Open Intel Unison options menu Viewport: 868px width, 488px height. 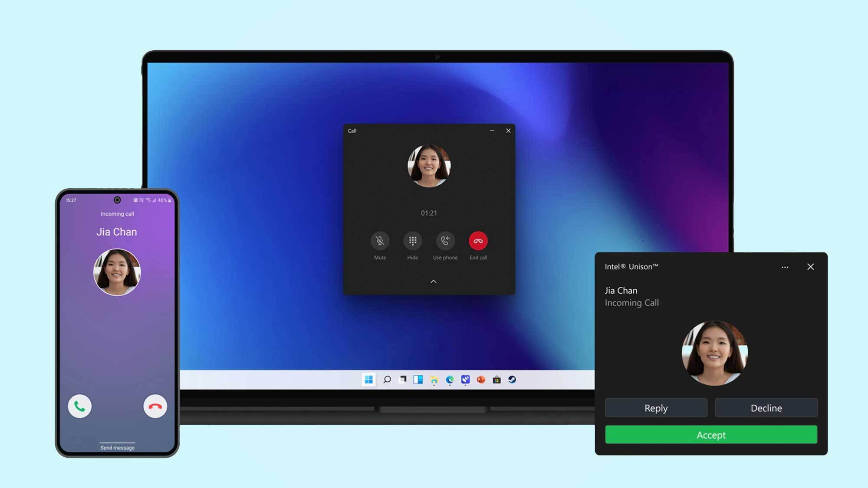point(785,266)
